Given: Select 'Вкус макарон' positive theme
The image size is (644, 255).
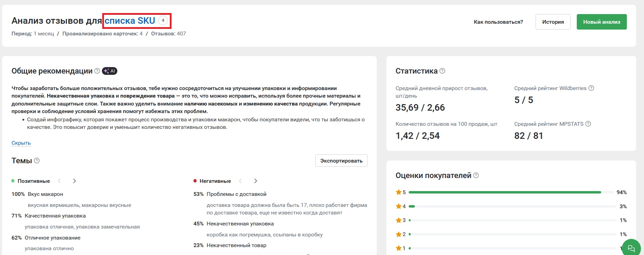Looking at the screenshot, I should click(x=45, y=194).
